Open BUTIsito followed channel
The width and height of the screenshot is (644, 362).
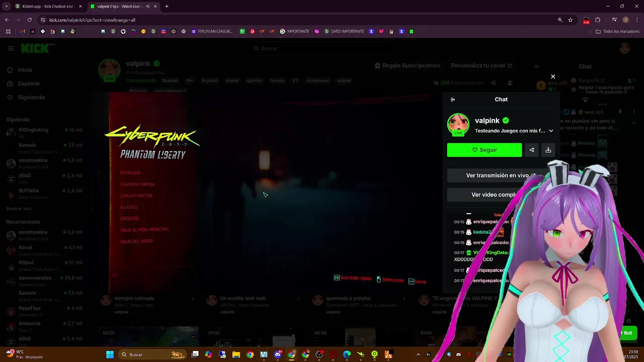click(x=44, y=193)
